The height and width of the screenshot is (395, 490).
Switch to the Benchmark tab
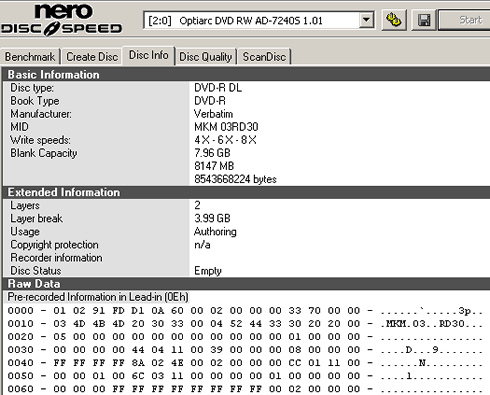click(x=30, y=57)
